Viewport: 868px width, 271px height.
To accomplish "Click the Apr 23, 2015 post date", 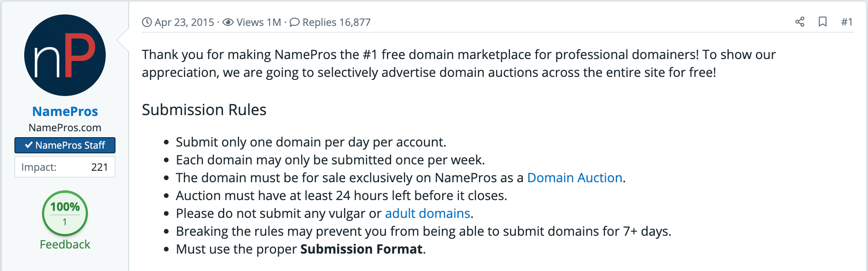I will coord(184,22).
